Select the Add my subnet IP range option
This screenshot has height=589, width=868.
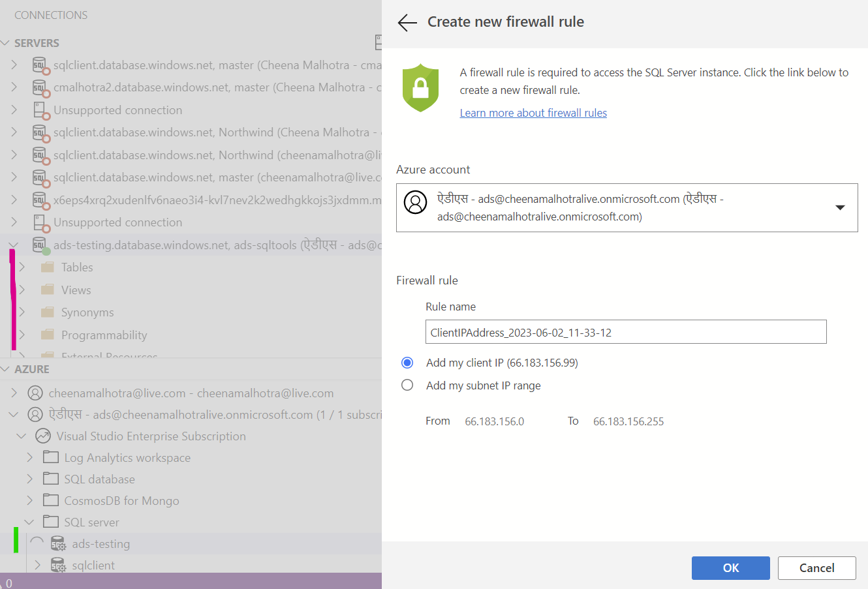(x=407, y=385)
